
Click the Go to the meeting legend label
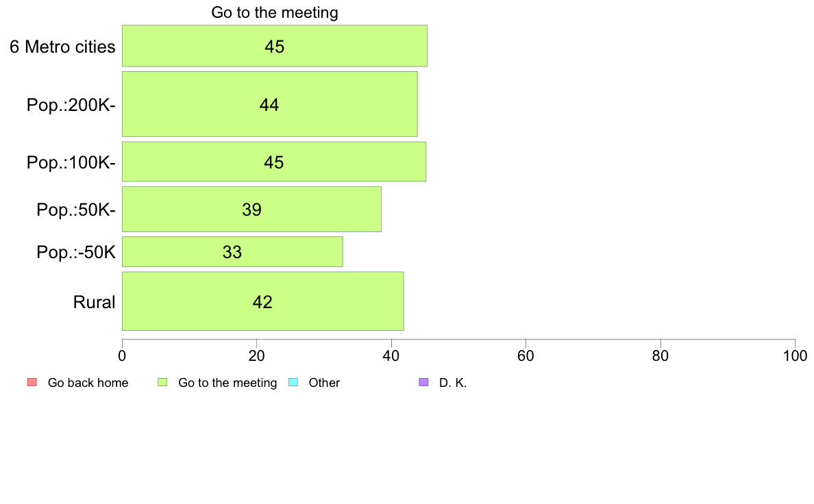[227, 383]
